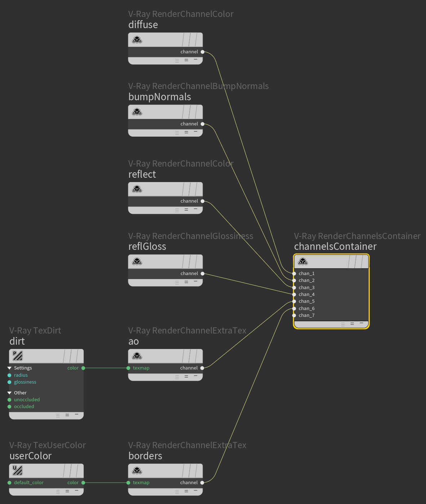Collapse the Settings group on dirt node
The height and width of the screenshot is (504, 426).
(x=9, y=368)
